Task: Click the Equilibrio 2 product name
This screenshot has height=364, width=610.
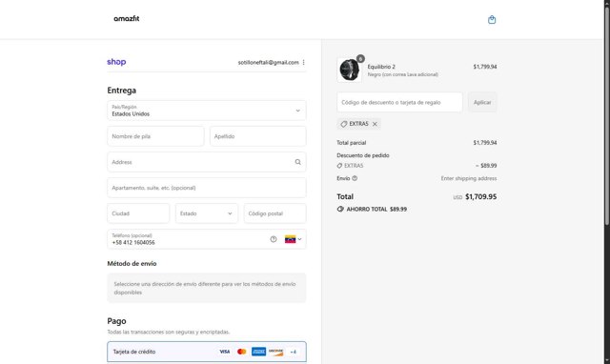Action: point(381,67)
